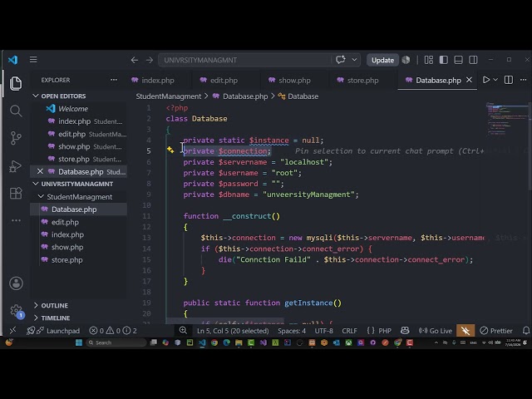Start Go Live server

[436, 331]
